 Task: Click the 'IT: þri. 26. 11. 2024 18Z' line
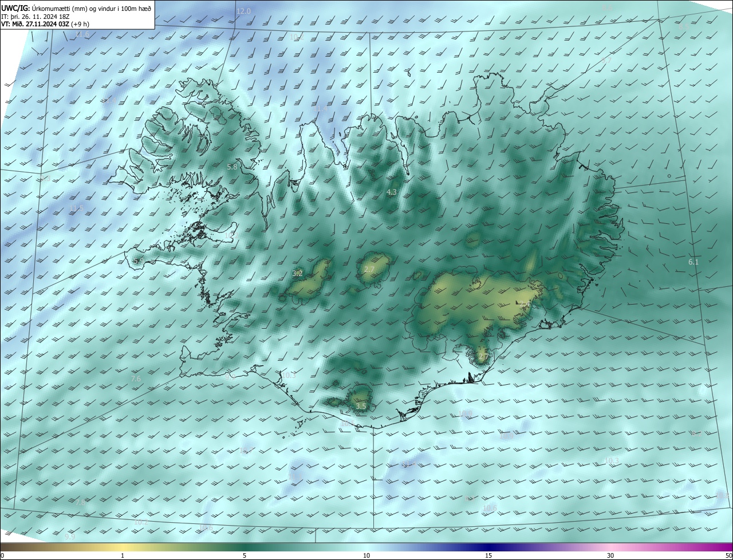pos(36,16)
